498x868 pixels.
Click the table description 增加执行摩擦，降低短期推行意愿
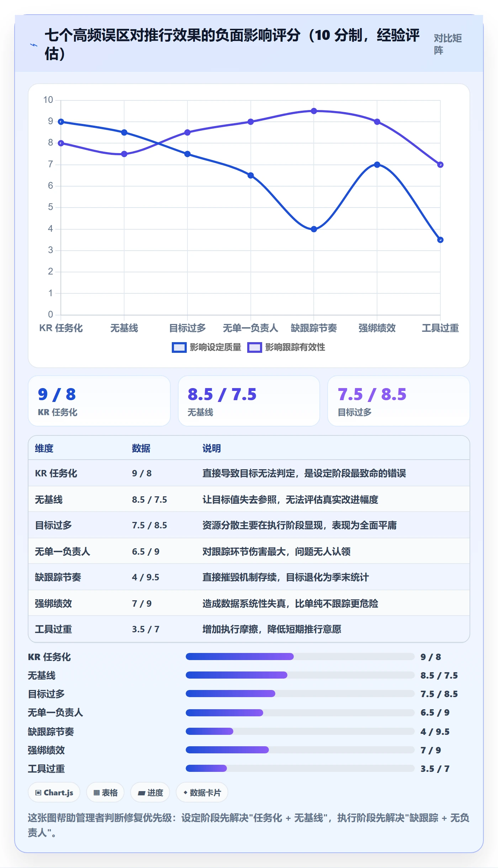pyautogui.click(x=272, y=629)
